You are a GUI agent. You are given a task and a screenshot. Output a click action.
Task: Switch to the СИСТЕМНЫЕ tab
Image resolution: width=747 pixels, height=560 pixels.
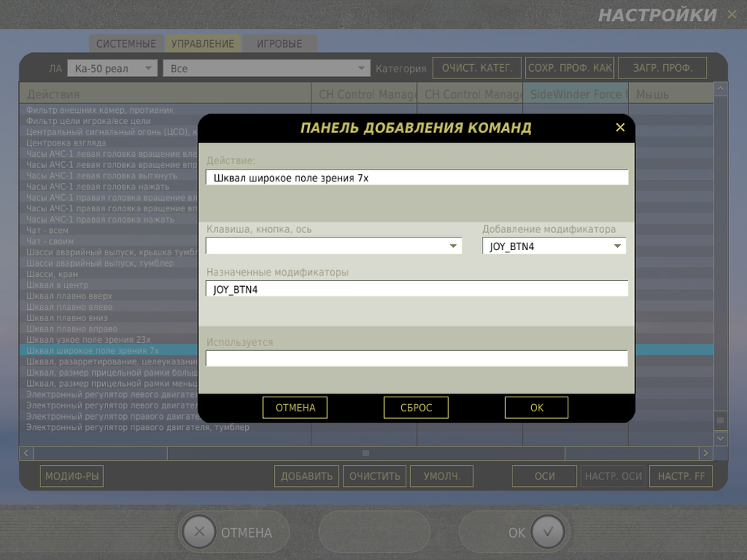pyautogui.click(x=126, y=43)
